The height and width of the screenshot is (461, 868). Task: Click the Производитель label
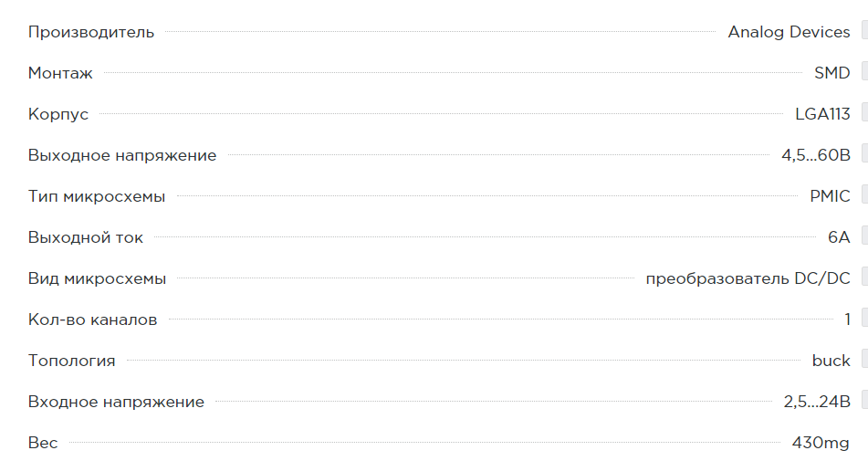[91, 32]
